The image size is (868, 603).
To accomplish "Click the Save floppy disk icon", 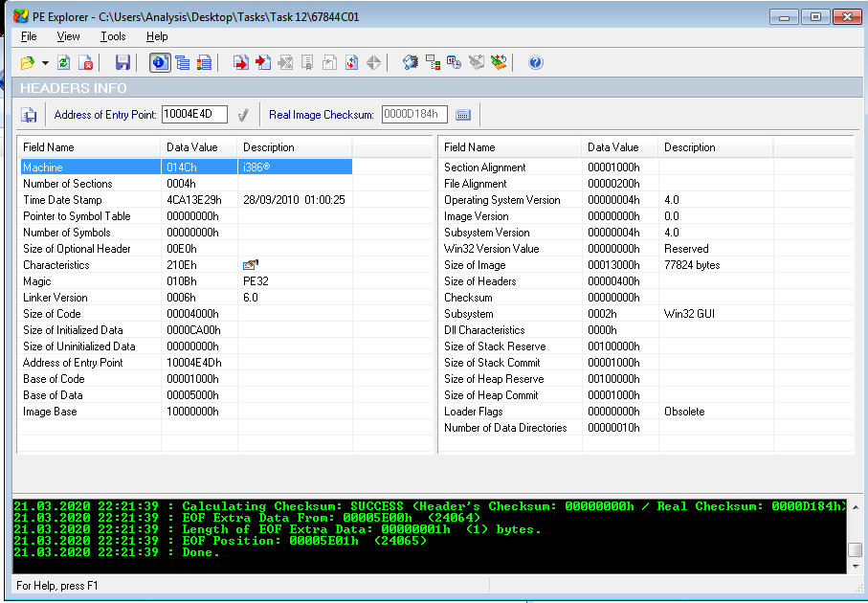I will tap(122, 63).
